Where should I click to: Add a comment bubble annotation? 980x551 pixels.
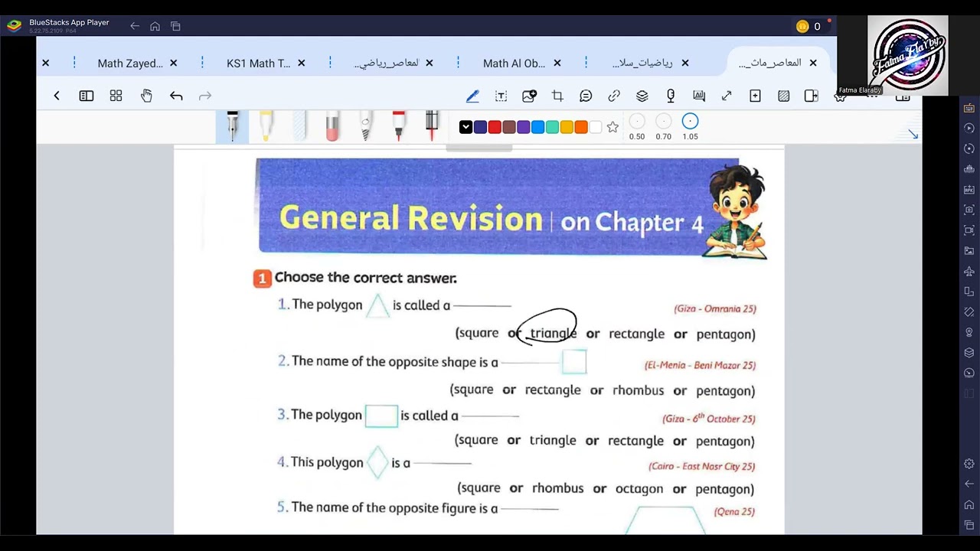click(x=586, y=96)
